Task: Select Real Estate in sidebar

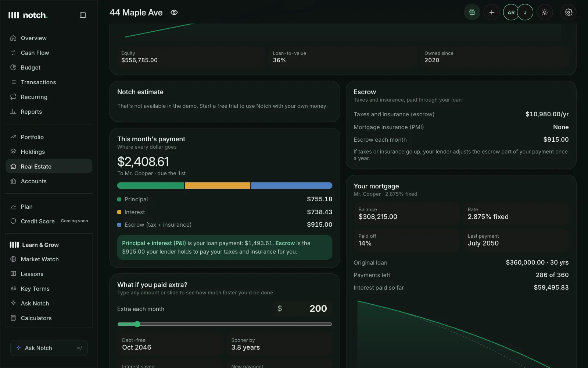Action: pyautogui.click(x=49, y=166)
